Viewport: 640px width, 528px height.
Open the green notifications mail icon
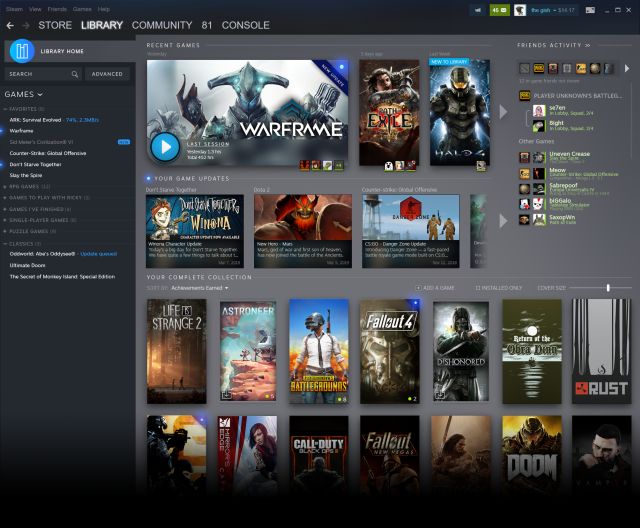click(497, 10)
